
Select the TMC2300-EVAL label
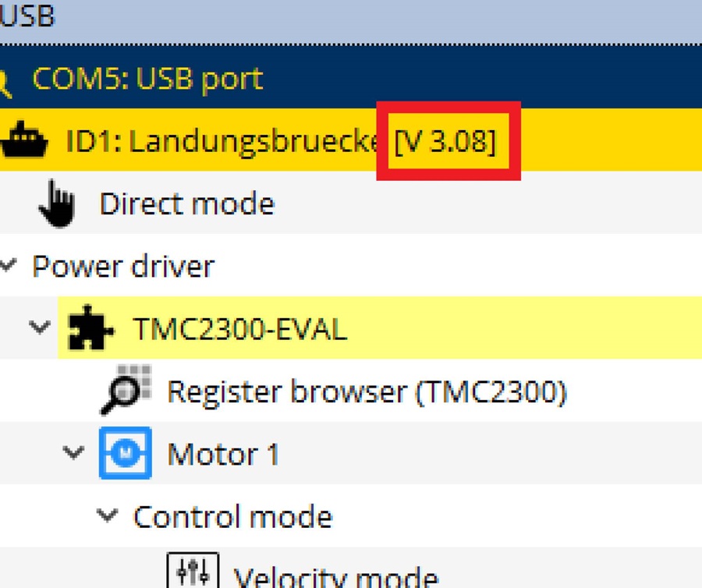click(x=239, y=328)
